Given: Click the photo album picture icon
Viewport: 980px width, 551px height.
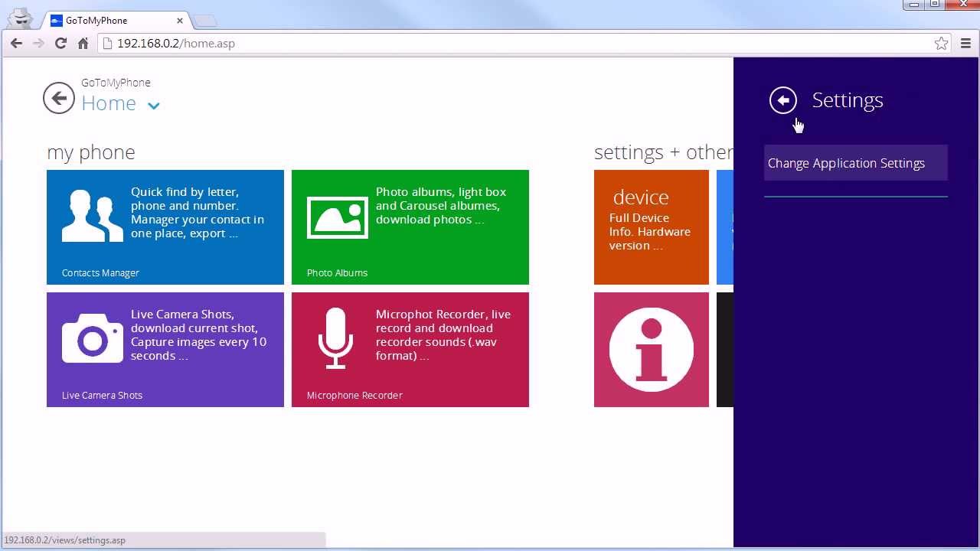Looking at the screenshot, I should (x=338, y=217).
